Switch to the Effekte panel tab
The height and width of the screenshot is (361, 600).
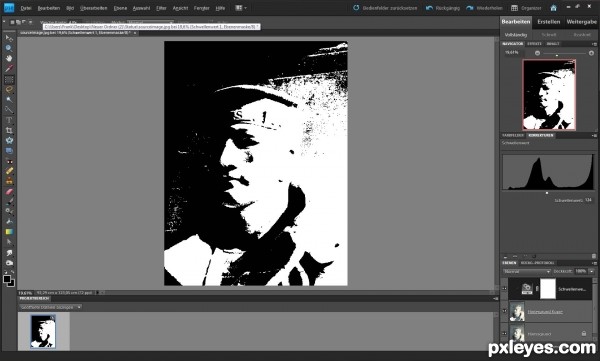[x=534, y=44]
